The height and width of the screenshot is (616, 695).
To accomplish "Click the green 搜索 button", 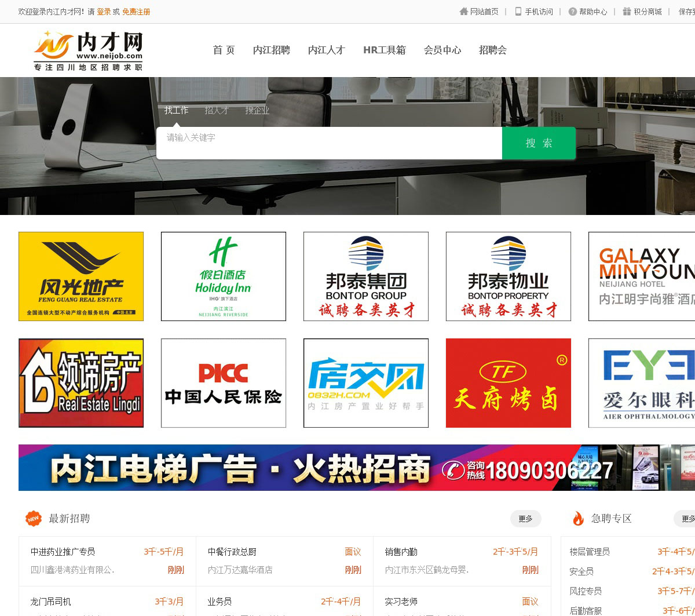I will pyautogui.click(x=539, y=143).
